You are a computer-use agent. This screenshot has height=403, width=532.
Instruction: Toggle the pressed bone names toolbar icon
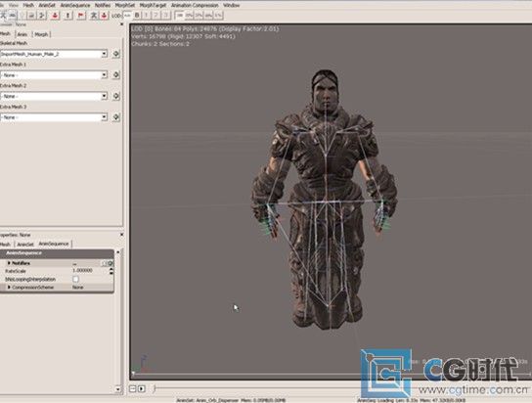click(x=12, y=16)
